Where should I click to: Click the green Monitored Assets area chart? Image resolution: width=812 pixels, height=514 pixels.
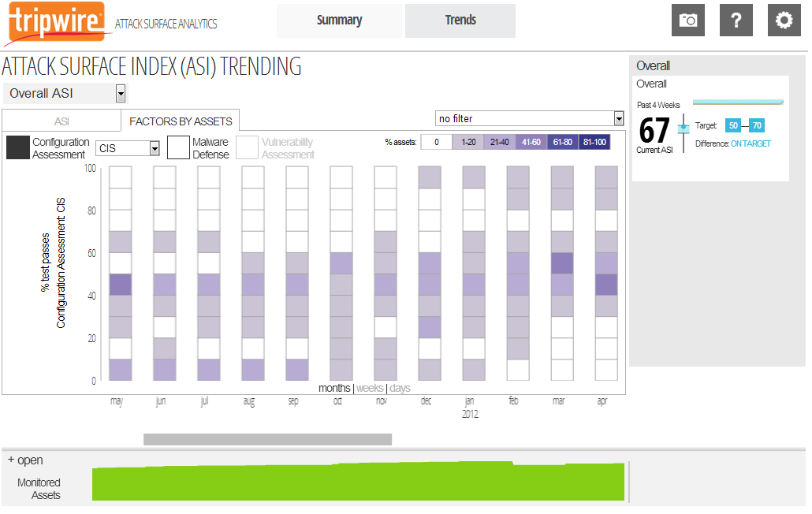point(359,481)
